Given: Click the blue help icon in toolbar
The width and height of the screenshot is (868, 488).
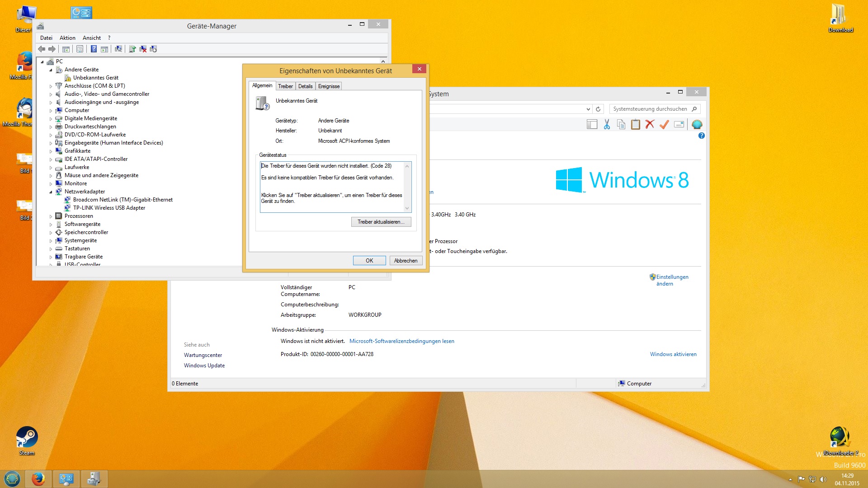Looking at the screenshot, I should point(94,49).
